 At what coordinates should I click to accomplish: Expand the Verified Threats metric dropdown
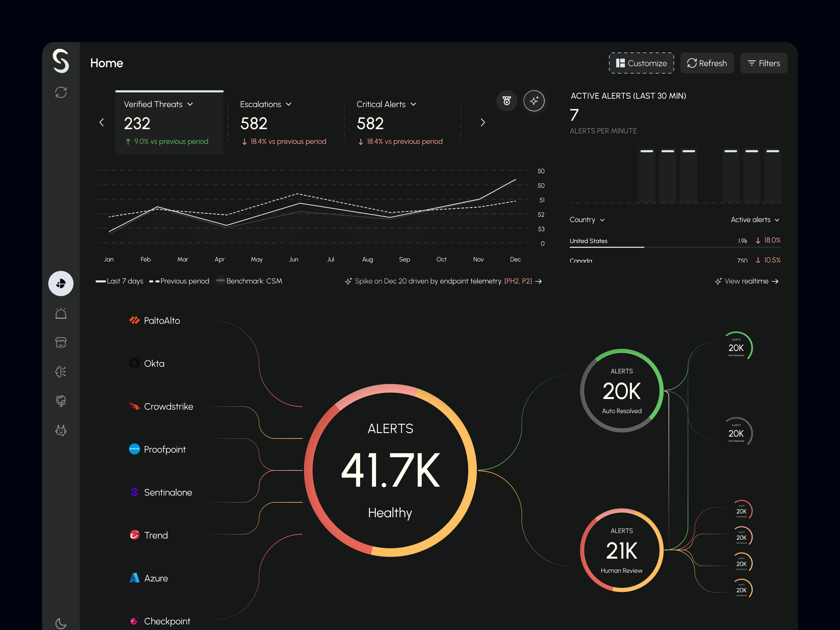tap(190, 104)
